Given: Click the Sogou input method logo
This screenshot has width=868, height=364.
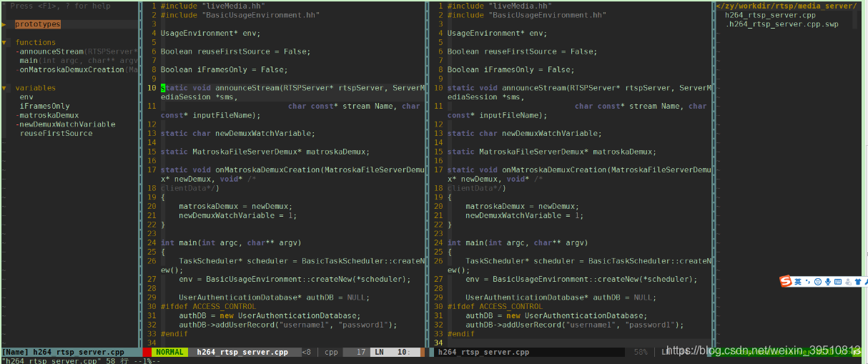Looking at the screenshot, I should [786, 281].
